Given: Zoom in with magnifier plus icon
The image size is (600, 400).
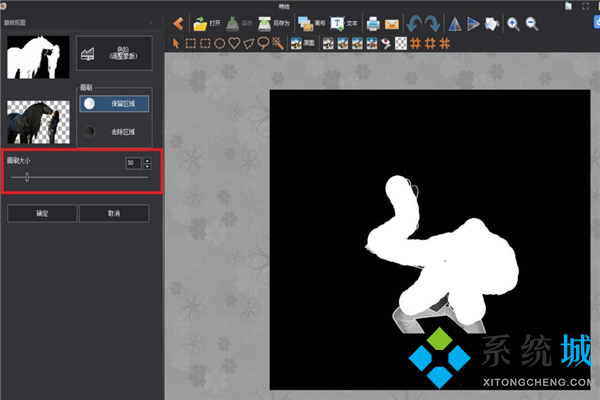Looking at the screenshot, I should pos(513,23).
